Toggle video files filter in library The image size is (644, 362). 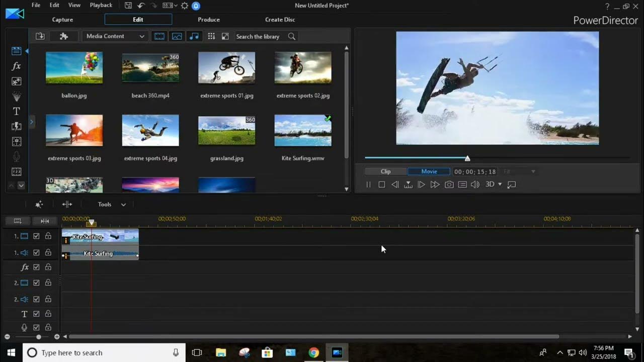click(159, 36)
